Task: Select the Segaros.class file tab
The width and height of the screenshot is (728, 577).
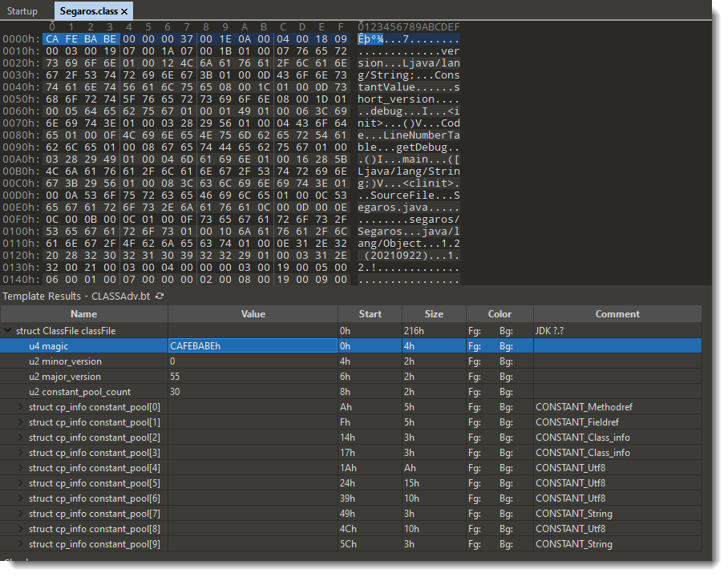Action: click(x=88, y=12)
